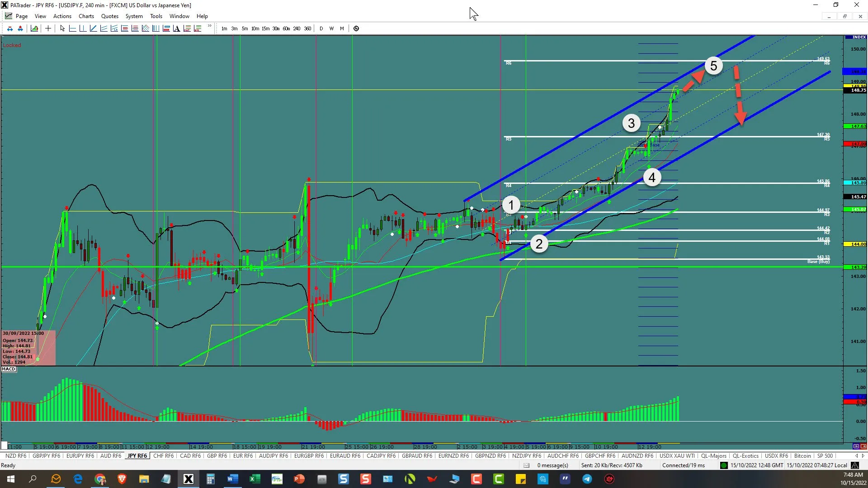Click the 145.47 price axis label
Viewport: 868px width, 488px height.
[855, 197]
